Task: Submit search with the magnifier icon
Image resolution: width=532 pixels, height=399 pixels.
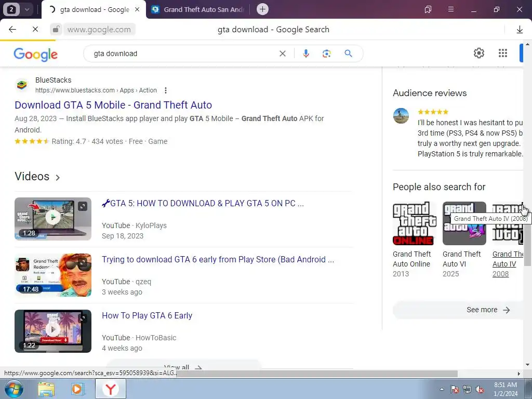Action: (x=348, y=54)
